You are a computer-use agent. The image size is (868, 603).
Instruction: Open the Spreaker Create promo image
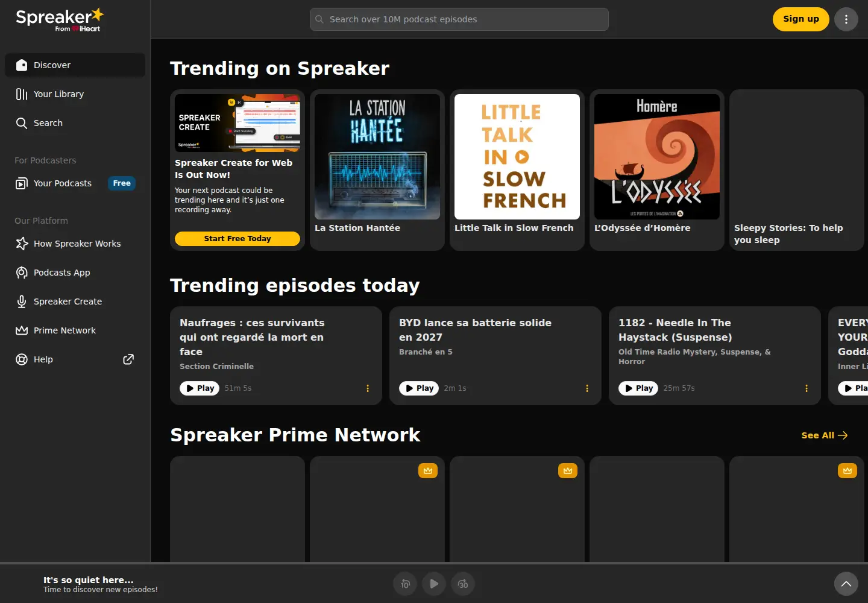[237, 123]
